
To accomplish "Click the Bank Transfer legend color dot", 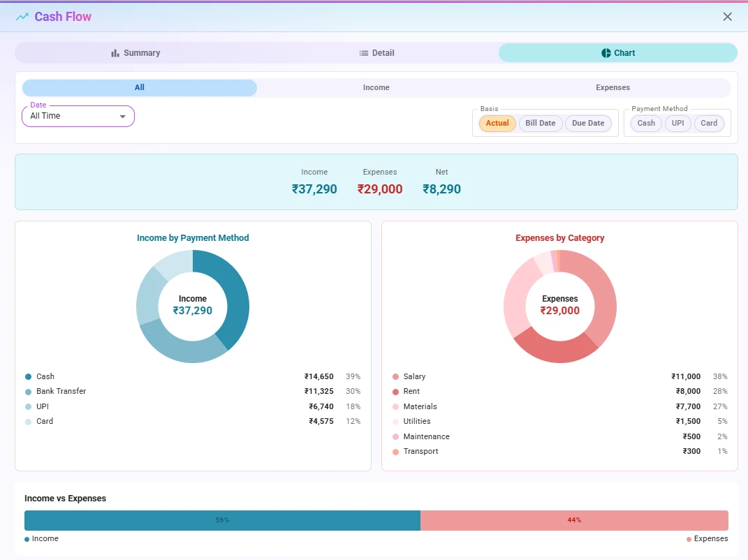I will coord(28,392).
